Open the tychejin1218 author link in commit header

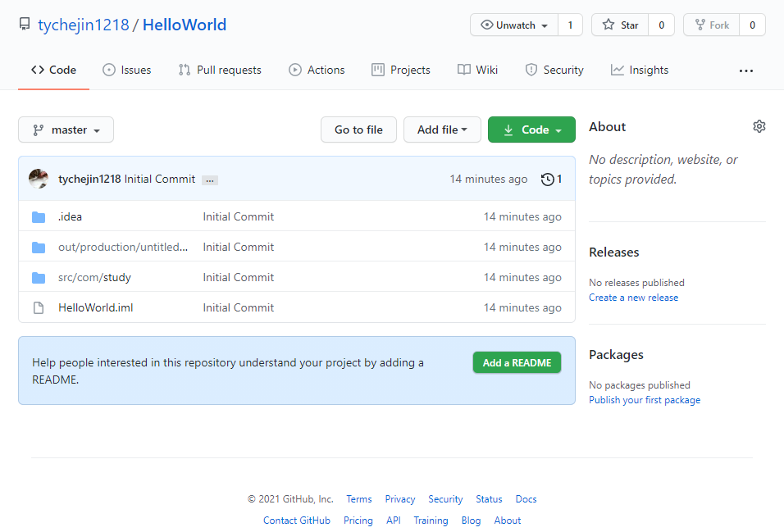click(89, 179)
